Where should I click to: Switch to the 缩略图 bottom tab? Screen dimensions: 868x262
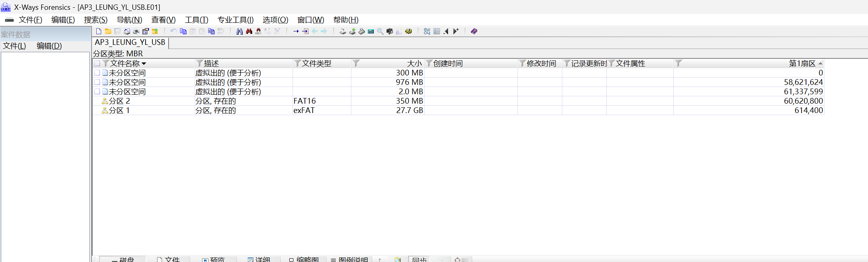pos(304,259)
